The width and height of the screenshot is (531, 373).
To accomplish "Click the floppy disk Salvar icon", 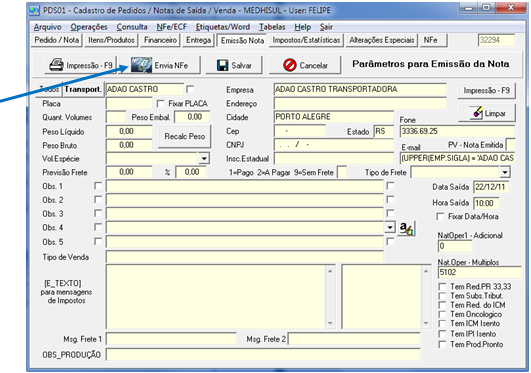I will click(x=222, y=65).
